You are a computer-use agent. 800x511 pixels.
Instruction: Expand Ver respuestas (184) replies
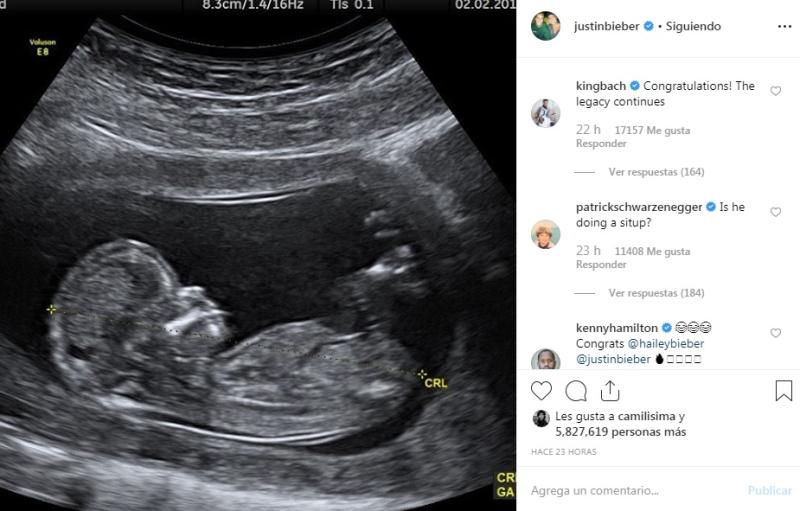pos(656,293)
